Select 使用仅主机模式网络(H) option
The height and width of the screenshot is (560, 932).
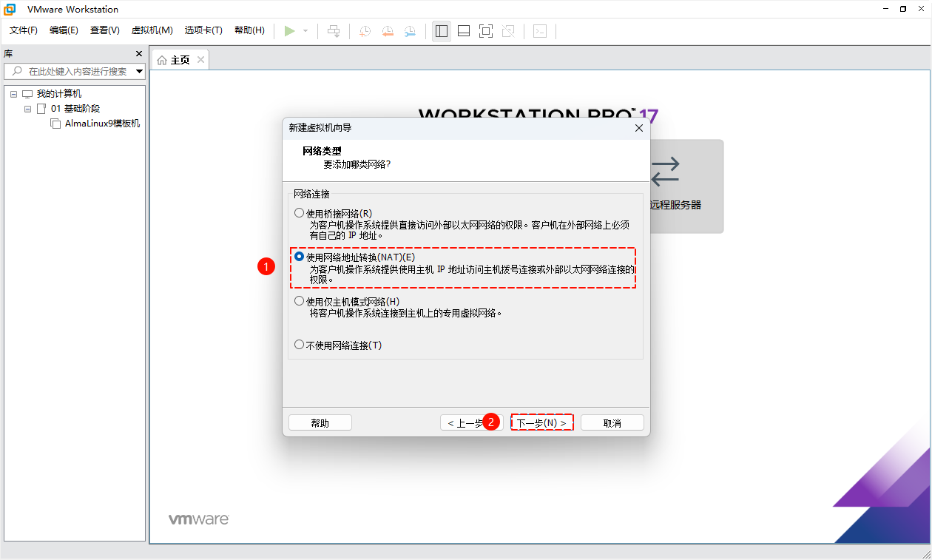coord(300,301)
